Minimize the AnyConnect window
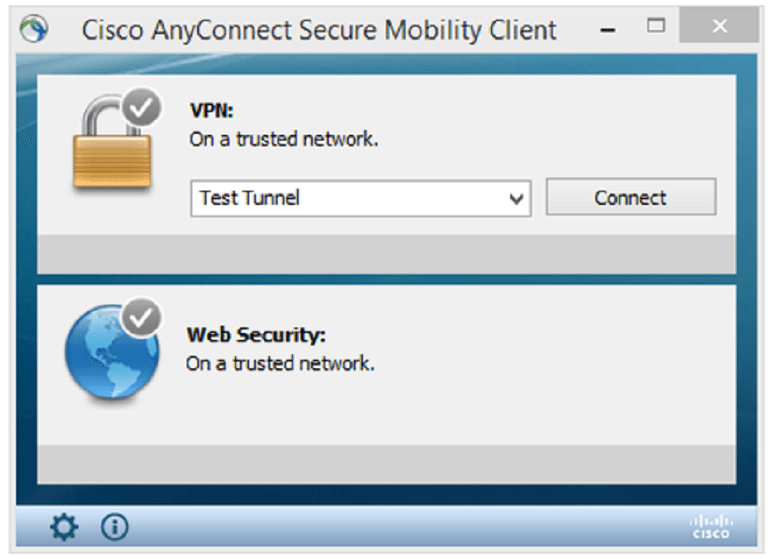Viewport: 768px width, 559px height. pos(608,28)
